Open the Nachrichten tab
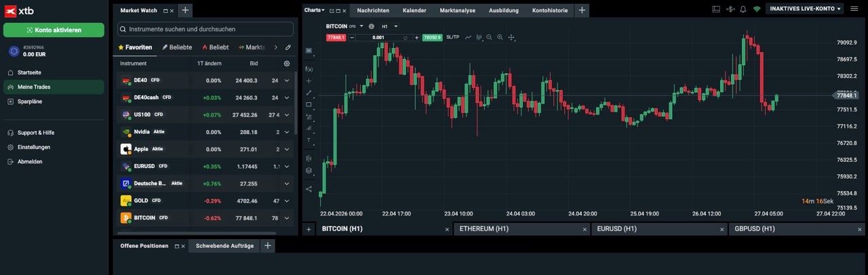The height and width of the screenshot is (275, 868). tap(373, 10)
